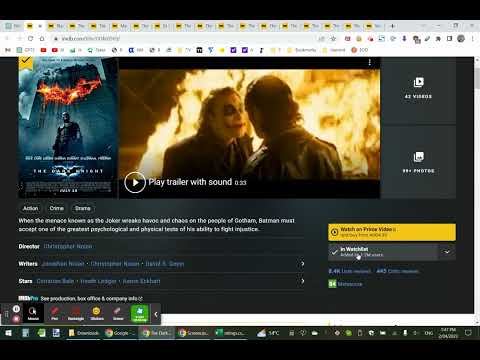Toggle the watchlist ribbon on the poster
480x360 pixels.
[25, 62]
